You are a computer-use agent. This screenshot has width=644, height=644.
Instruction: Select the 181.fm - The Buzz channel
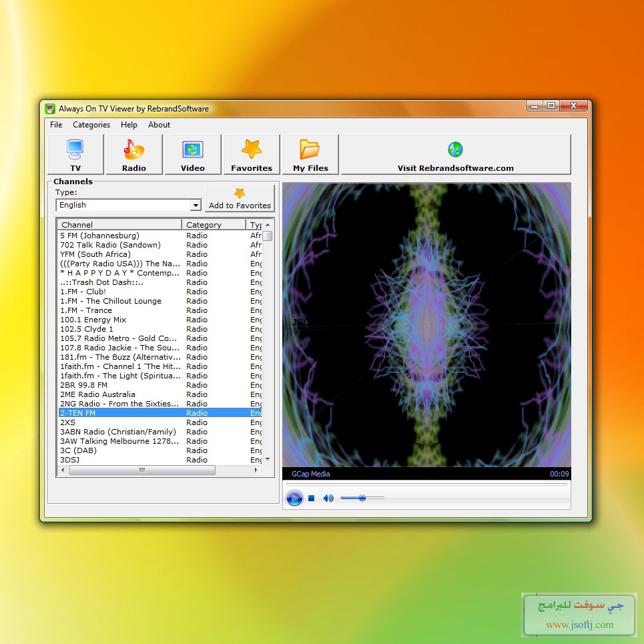(159, 357)
